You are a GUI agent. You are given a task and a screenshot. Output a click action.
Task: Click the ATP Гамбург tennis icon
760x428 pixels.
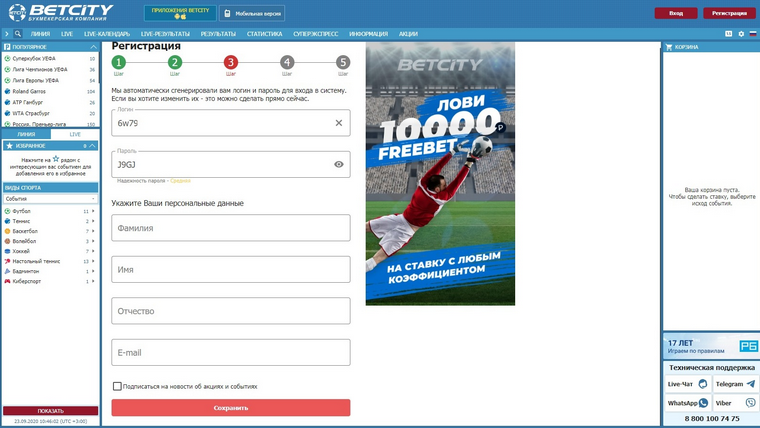(7, 102)
